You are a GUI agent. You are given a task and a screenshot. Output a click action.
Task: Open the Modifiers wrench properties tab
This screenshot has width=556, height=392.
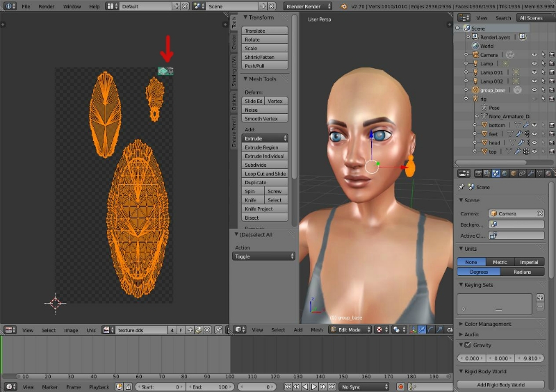530,173
